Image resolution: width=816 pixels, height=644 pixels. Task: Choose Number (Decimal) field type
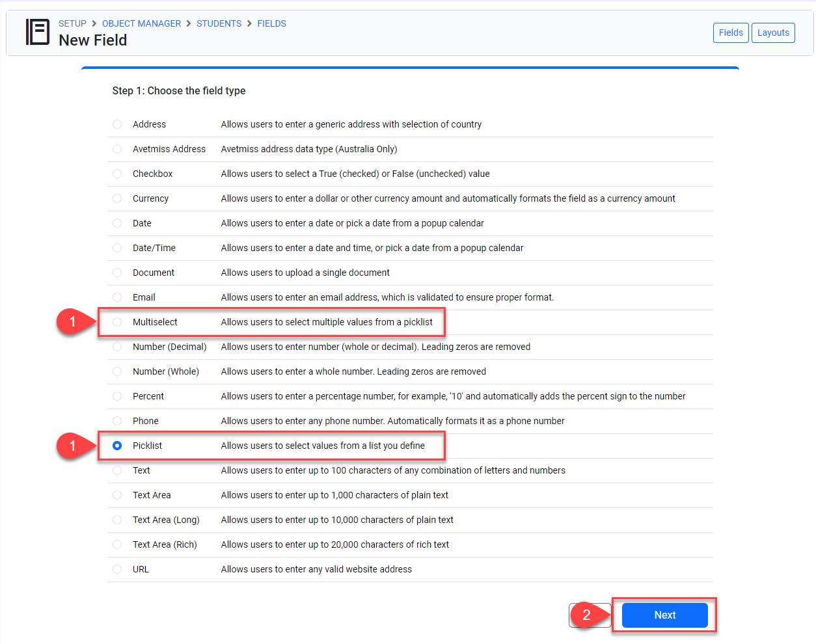[x=117, y=347]
